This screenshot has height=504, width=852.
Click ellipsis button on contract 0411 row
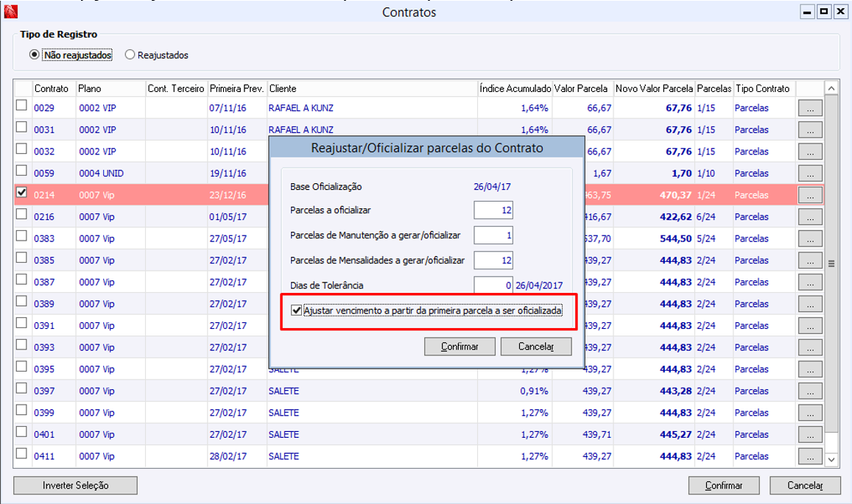pyautogui.click(x=810, y=456)
